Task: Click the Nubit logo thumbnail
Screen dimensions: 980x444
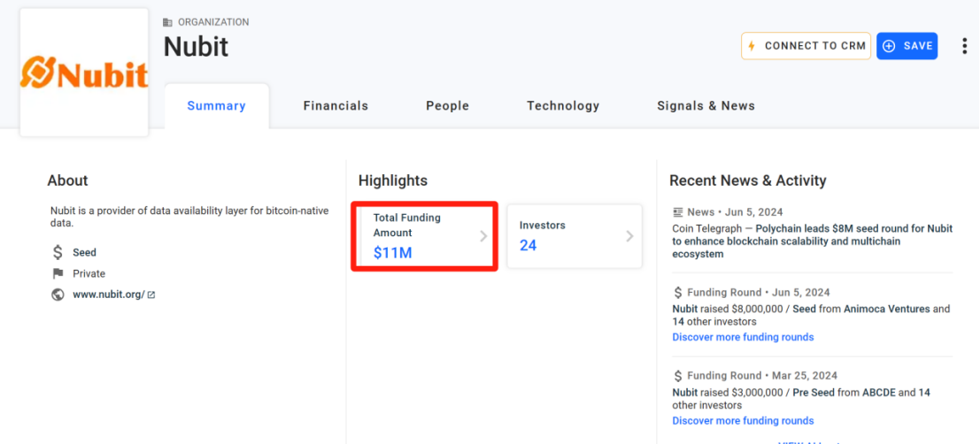Action: 84,73
